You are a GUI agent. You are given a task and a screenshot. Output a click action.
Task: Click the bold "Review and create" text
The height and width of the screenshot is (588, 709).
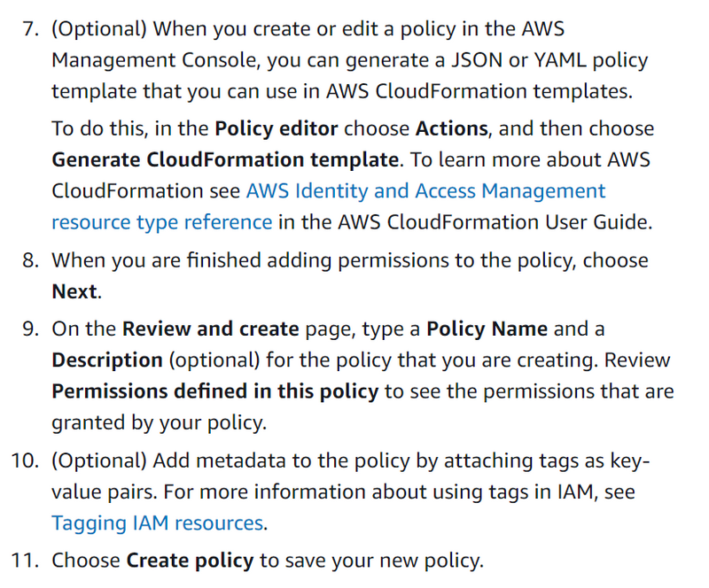(210, 329)
